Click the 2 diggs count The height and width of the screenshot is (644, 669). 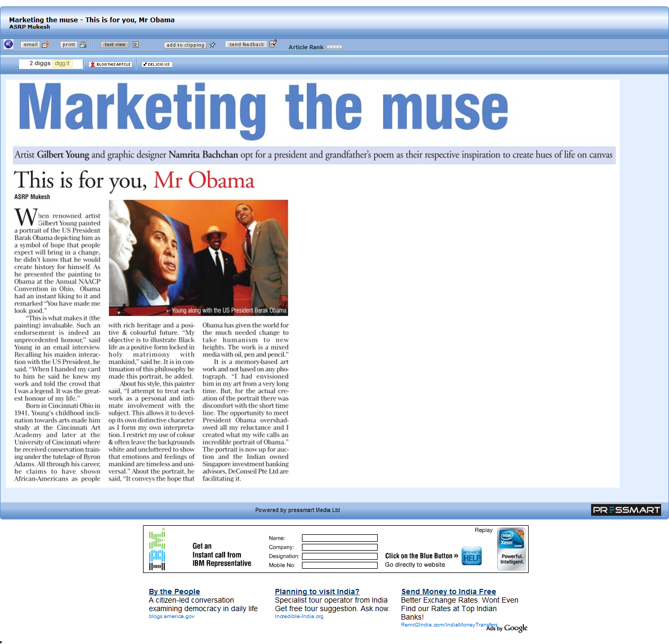point(40,63)
